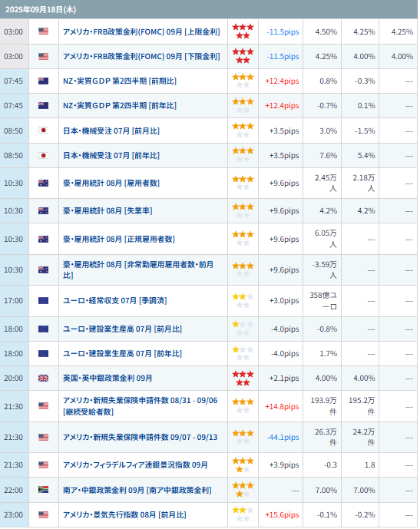Click importance stars for 英中銀政策金利 09月

coord(243,379)
